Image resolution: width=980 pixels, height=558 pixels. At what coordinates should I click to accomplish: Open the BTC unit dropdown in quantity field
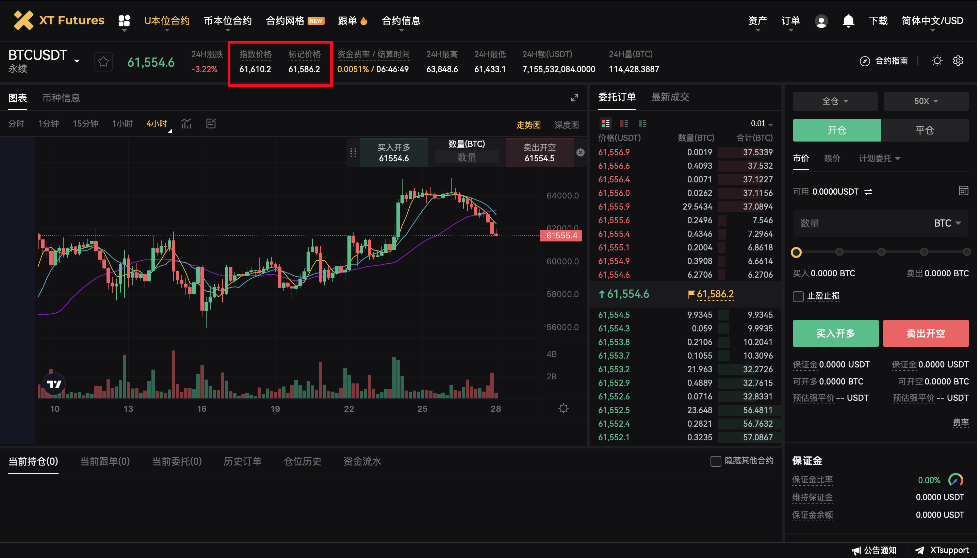tap(946, 223)
